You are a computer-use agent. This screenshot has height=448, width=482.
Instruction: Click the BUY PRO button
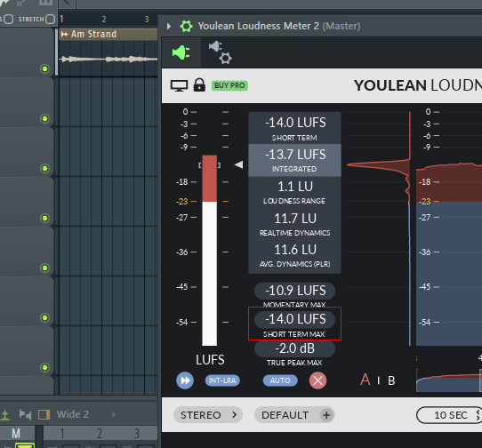(229, 85)
